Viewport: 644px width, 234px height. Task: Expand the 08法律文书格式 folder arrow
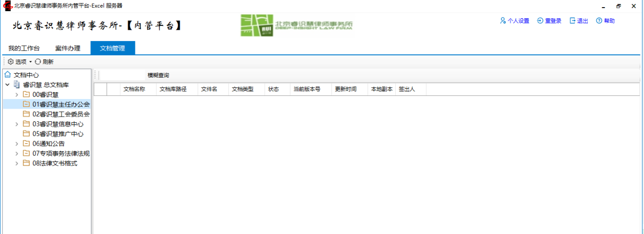(x=17, y=163)
